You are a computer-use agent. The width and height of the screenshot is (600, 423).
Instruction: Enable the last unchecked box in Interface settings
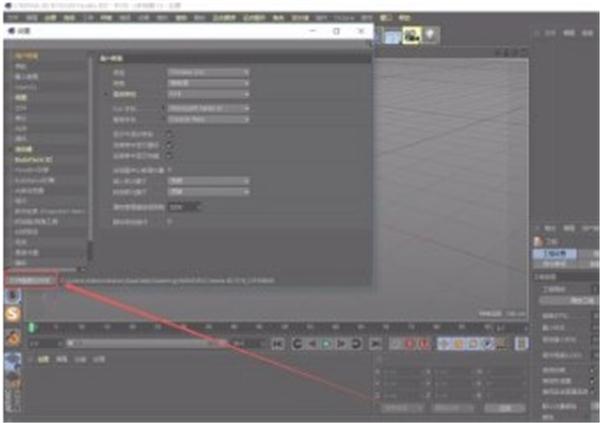(170, 222)
